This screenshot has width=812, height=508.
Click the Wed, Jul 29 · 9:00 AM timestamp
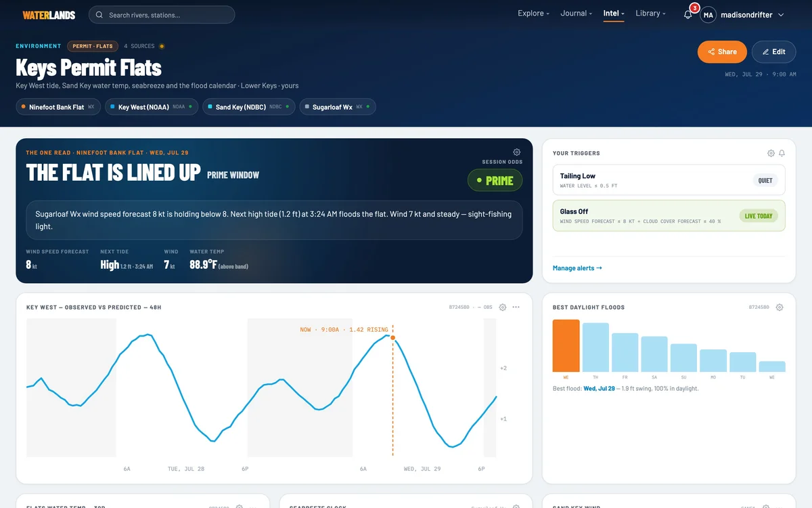click(761, 74)
